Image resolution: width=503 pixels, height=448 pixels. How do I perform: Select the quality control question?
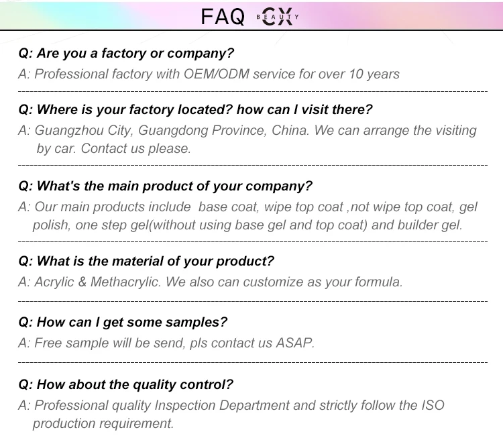(x=126, y=384)
